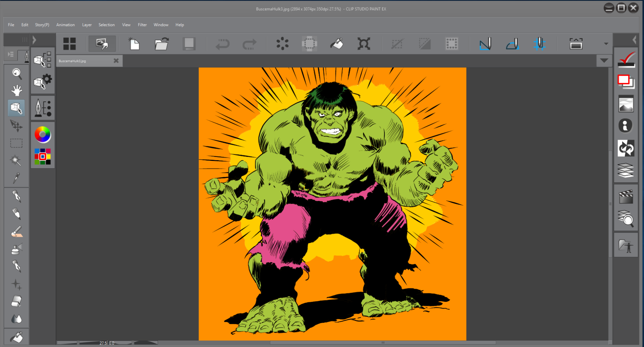The height and width of the screenshot is (347, 644).
Task: Create a new document
Action: click(134, 44)
